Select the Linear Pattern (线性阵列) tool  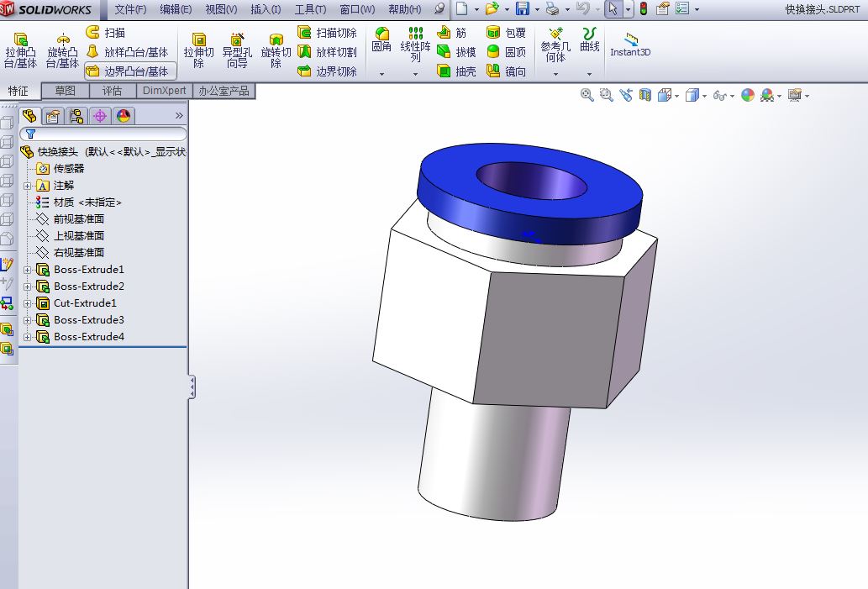coord(415,45)
